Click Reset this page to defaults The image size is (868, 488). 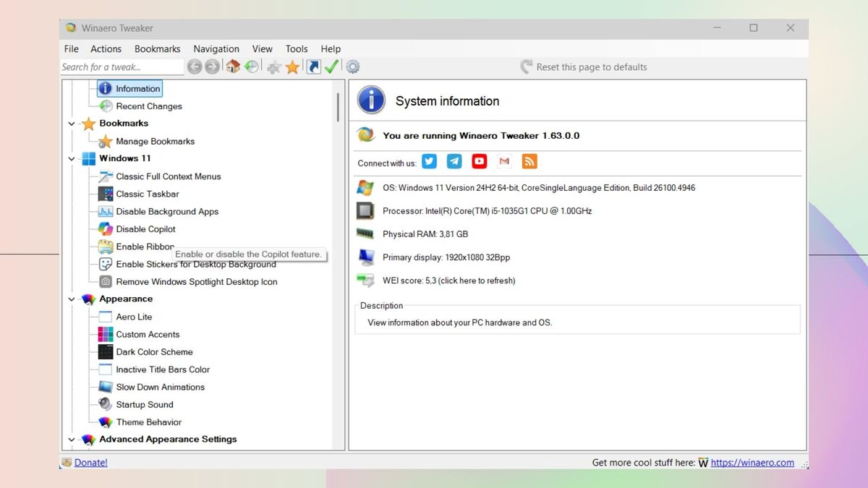coord(583,67)
